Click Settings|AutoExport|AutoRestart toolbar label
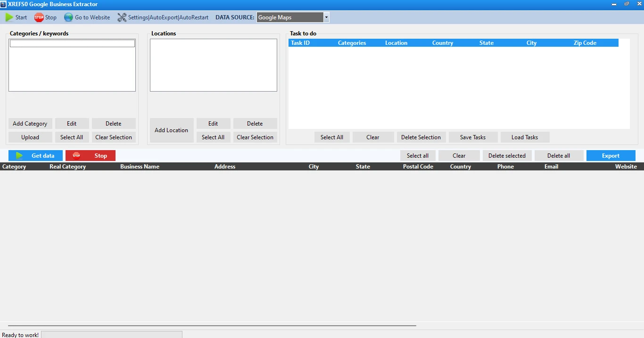The width and height of the screenshot is (644, 338). click(x=168, y=17)
